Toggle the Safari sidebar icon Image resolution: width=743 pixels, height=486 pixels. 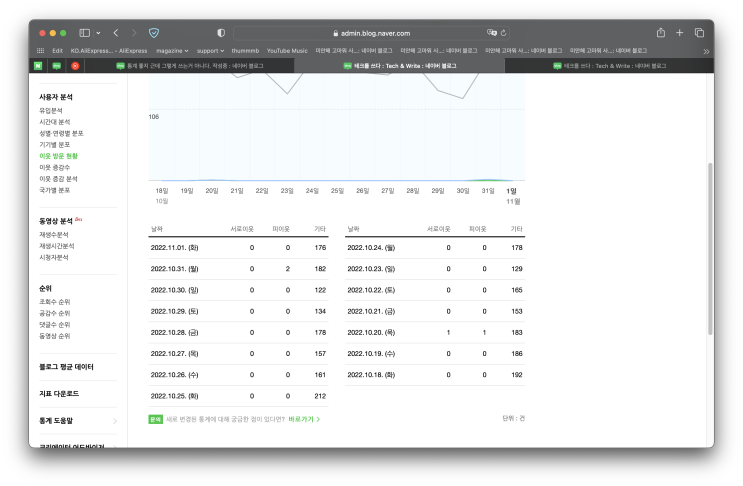pos(85,33)
